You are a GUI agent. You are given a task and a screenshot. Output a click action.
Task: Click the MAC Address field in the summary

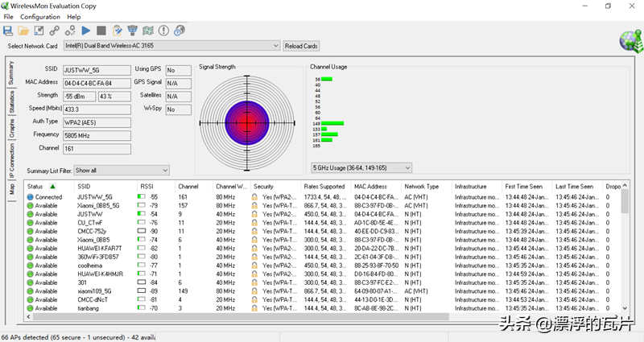97,84
